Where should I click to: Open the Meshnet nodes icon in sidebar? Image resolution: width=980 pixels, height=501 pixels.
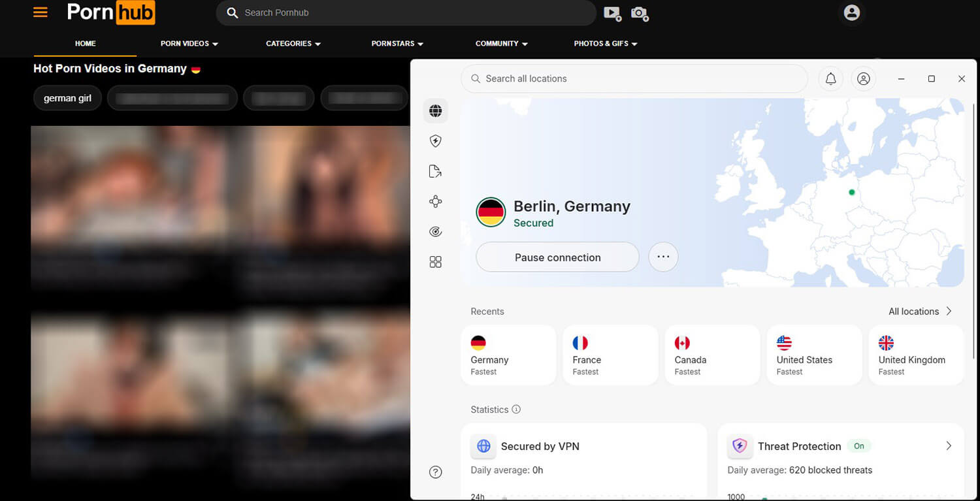click(436, 202)
